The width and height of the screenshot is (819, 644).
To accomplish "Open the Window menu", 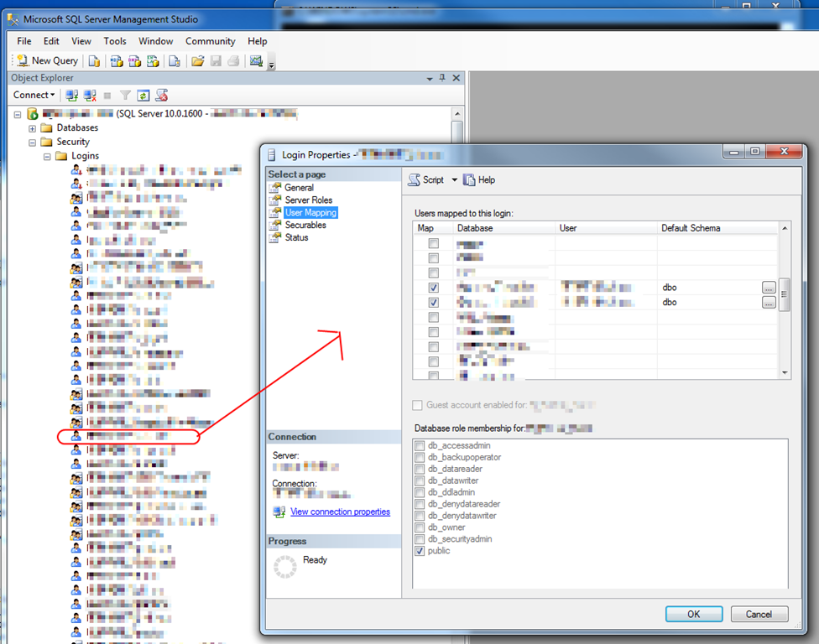I will click(155, 41).
